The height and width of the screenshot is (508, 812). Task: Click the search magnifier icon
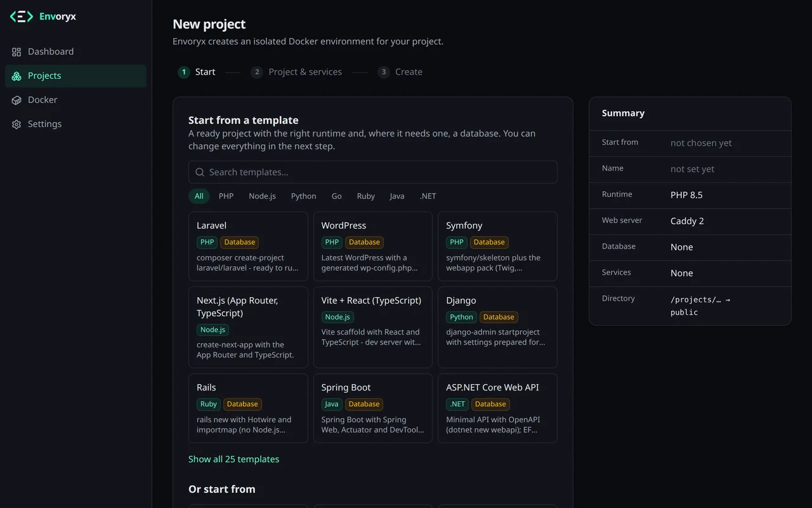click(200, 172)
